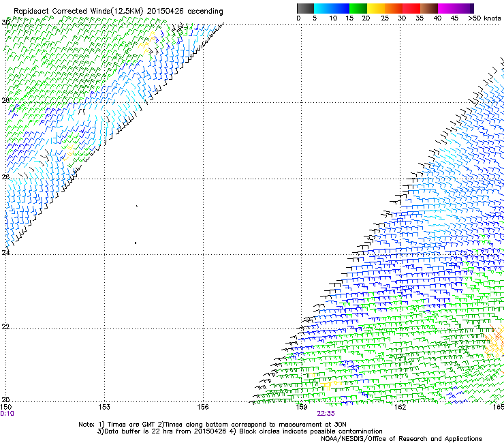Click the longitude label '150'
Viewport: 504px width, 443px height.
click(x=5, y=408)
